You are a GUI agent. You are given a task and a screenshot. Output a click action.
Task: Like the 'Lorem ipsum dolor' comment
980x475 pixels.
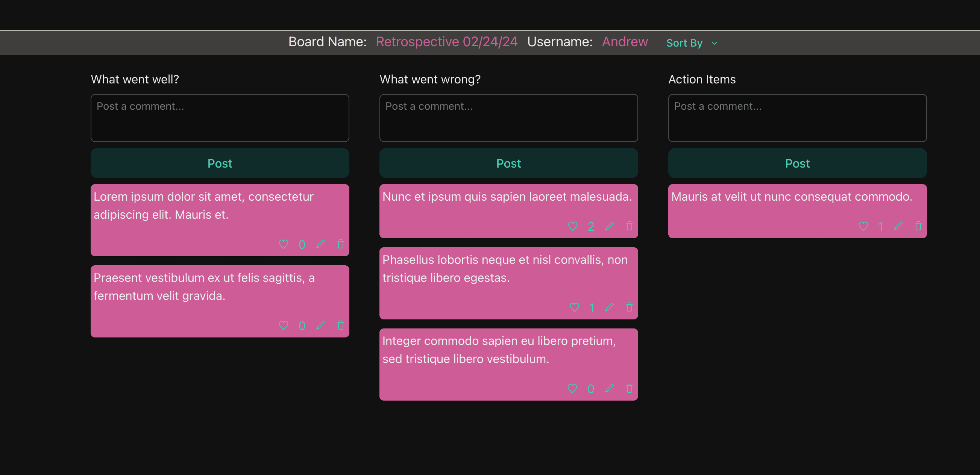[x=284, y=244]
